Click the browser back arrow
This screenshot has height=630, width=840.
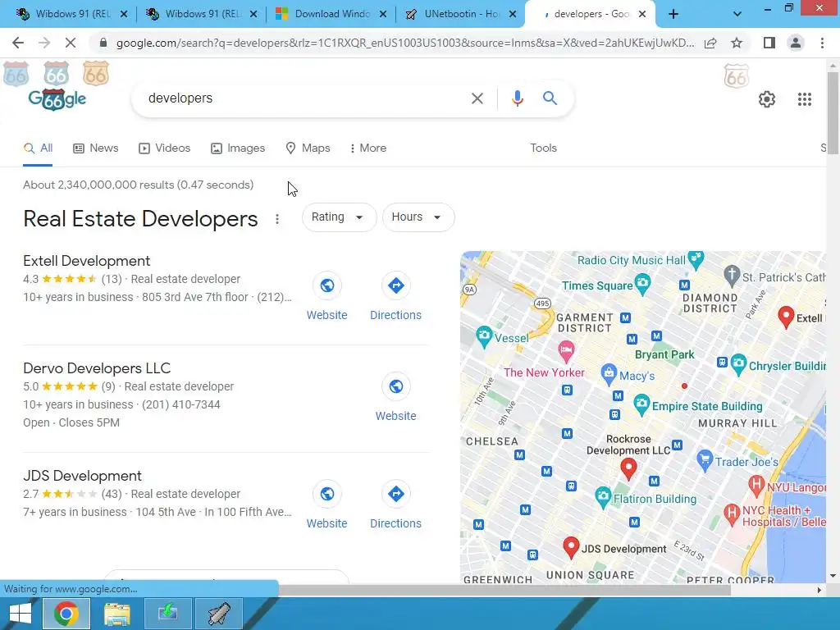pyautogui.click(x=18, y=43)
